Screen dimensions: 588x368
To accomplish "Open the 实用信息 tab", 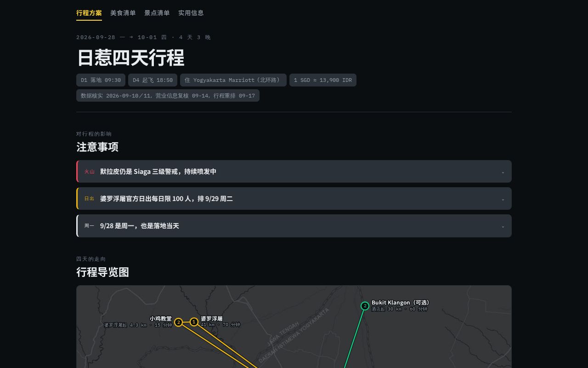I will [x=191, y=13].
